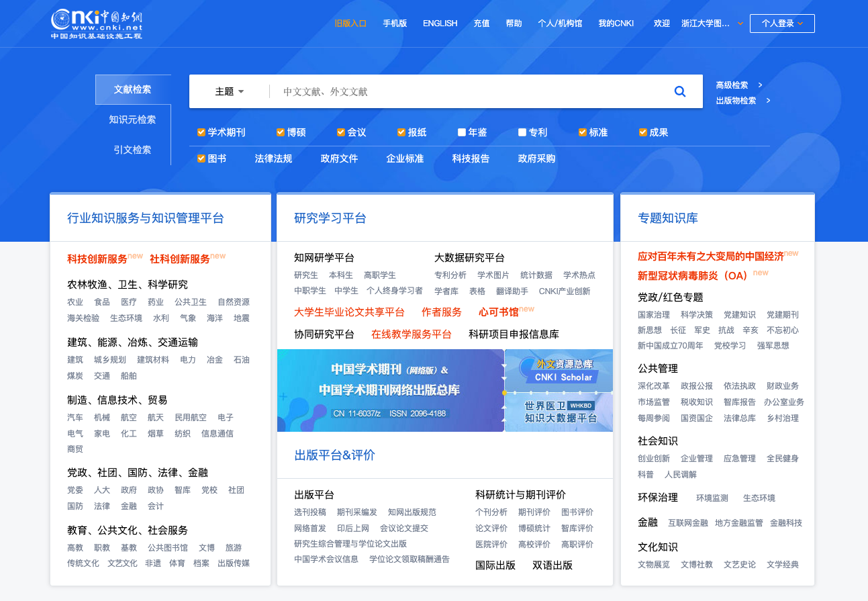Screen dimensions: 868x601
Task: Click the 互联网金融 link
Action: pos(688,523)
